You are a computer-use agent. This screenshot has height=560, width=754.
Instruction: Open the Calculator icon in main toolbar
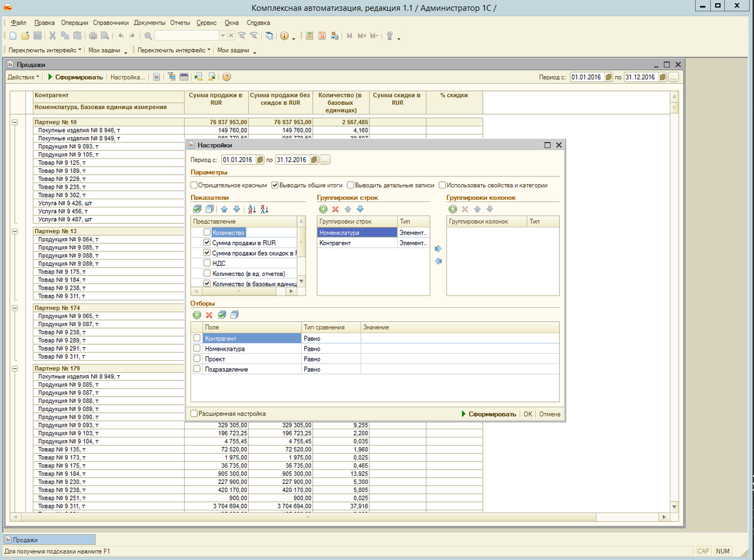(x=309, y=36)
